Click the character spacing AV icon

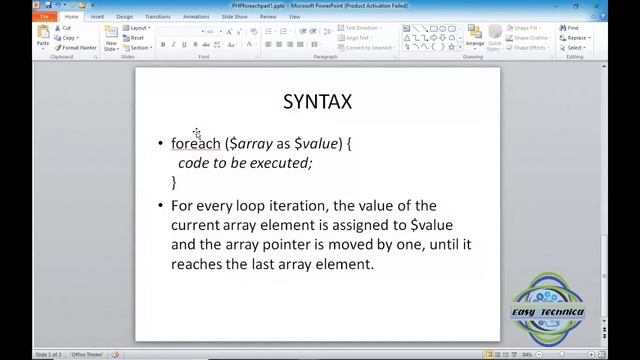(x=217, y=44)
